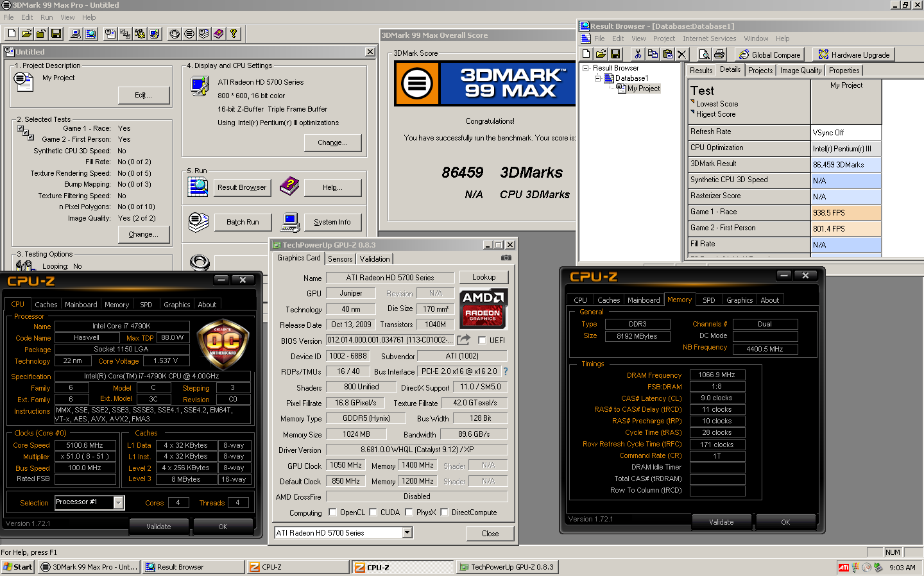Click the Result Browser button in Run section

[242, 187]
